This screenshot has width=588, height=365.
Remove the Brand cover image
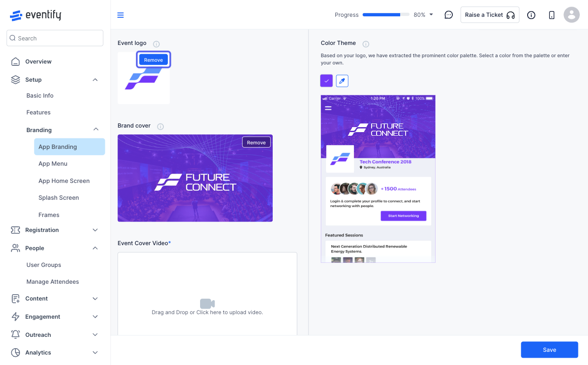(256, 142)
